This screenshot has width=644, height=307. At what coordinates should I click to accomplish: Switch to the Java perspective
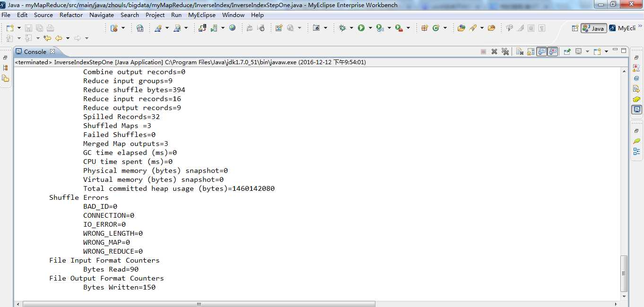[593, 28]
